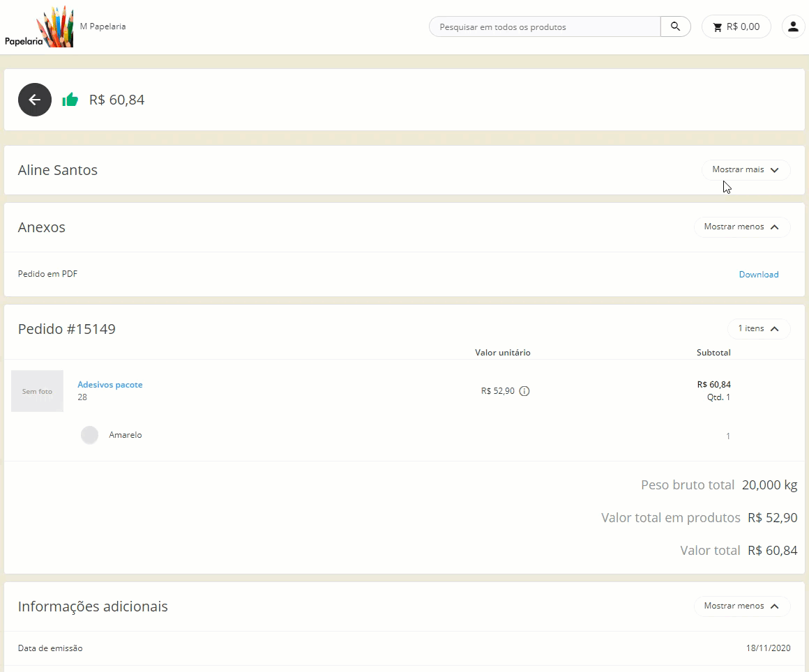The width and height of the screenshot is (809, 672).
Task: Click the Aline Santos customer name
Action: [x=58, y=170]
